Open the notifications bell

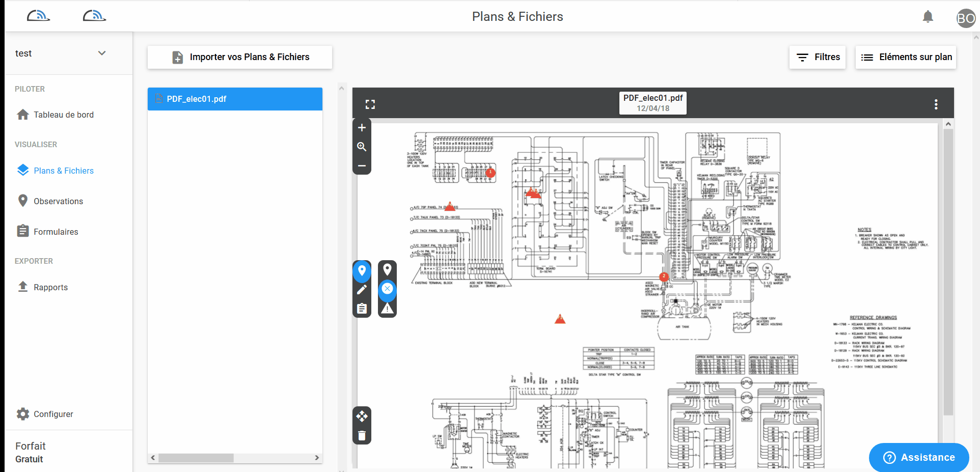pos(928,17)
